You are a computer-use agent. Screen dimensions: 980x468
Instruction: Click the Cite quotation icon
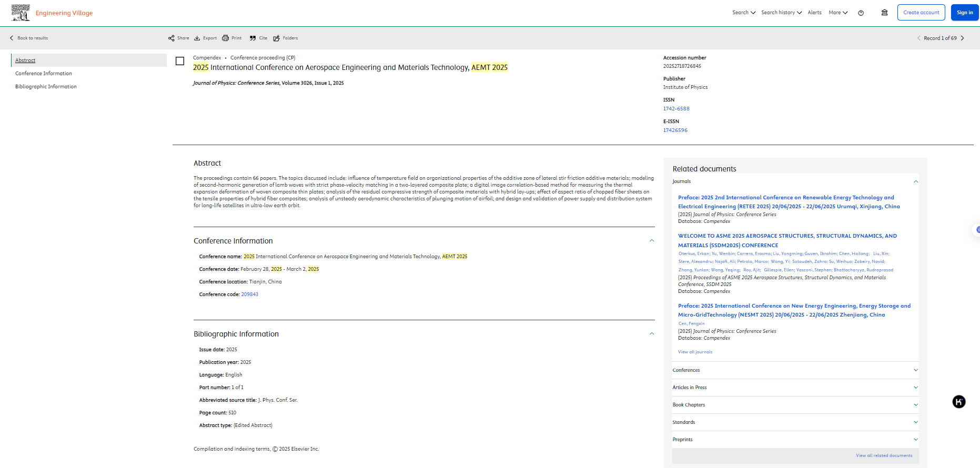253,38
